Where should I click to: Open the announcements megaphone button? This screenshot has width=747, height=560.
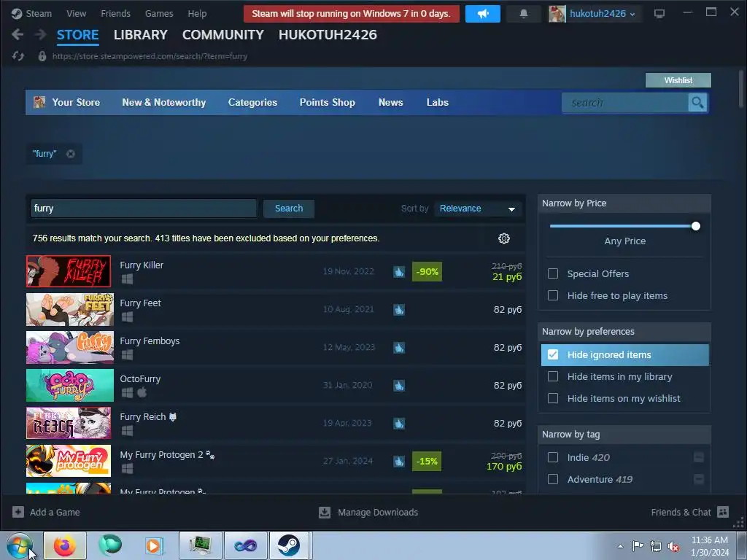tap(483, 14)
